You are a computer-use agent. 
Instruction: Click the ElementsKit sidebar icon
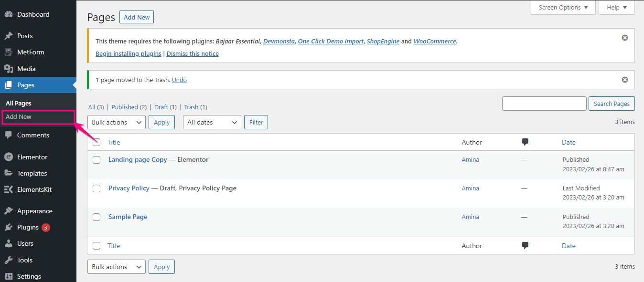point(9,189)
